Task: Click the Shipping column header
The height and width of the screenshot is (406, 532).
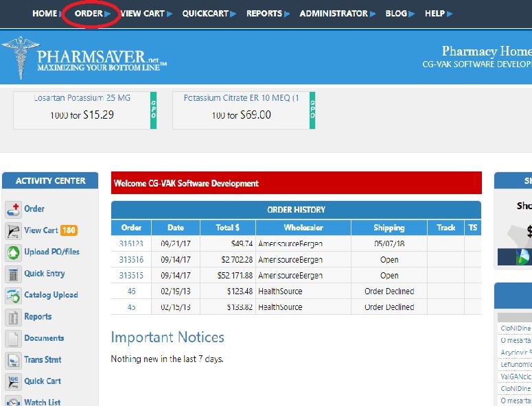Action: [x=389, y=228]
